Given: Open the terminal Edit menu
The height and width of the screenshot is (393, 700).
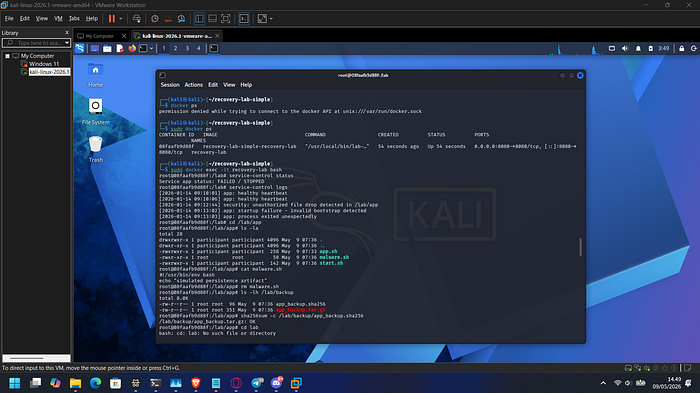Looking at the screenshot, I should coord(213,85).
